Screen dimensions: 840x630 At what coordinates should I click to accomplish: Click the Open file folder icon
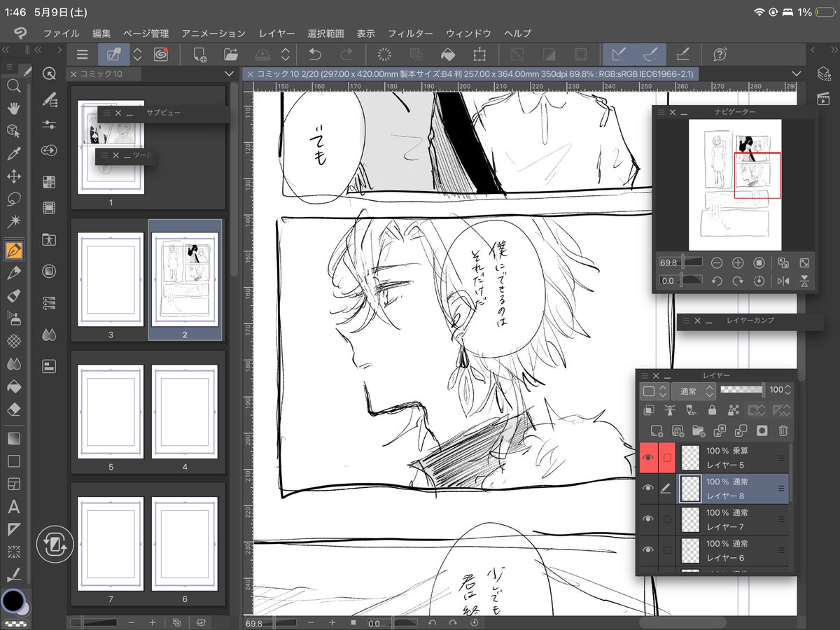pos(232,55)
